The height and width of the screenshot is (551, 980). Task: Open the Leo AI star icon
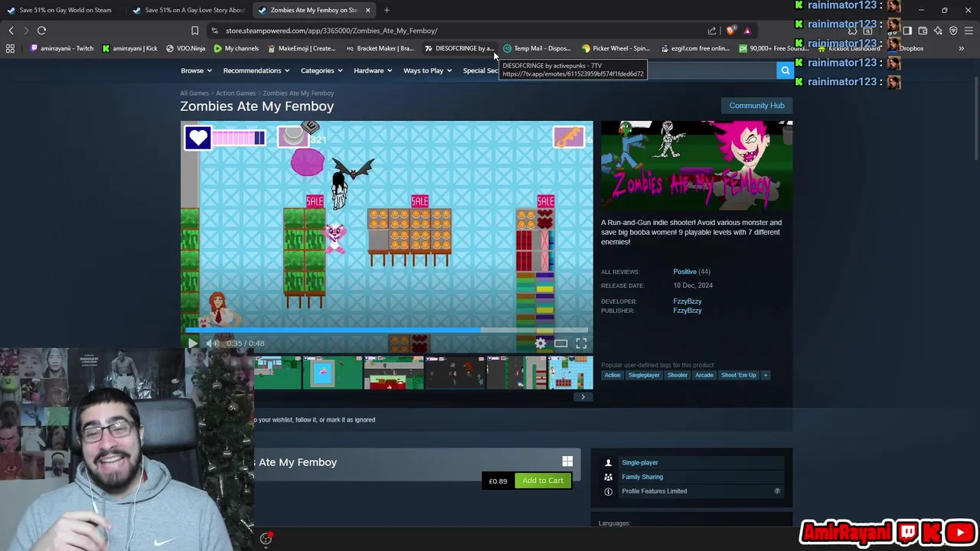[x=938, y=31]
